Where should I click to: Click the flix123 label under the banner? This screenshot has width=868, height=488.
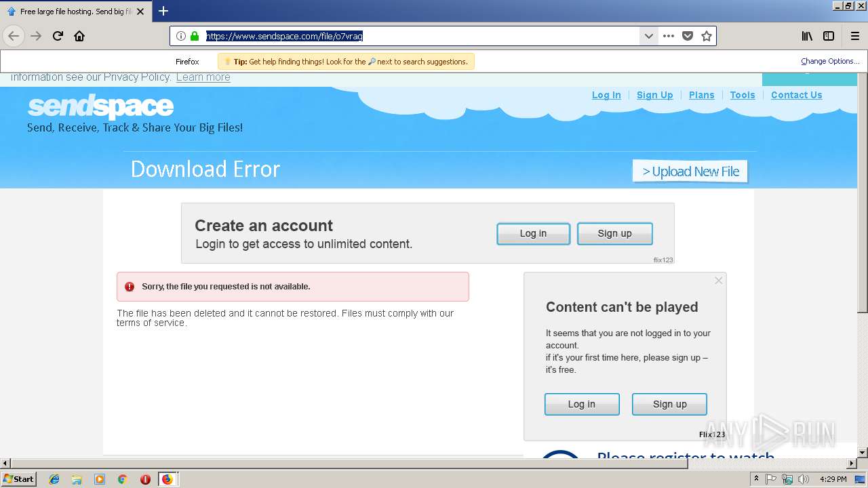click(663, 260)
